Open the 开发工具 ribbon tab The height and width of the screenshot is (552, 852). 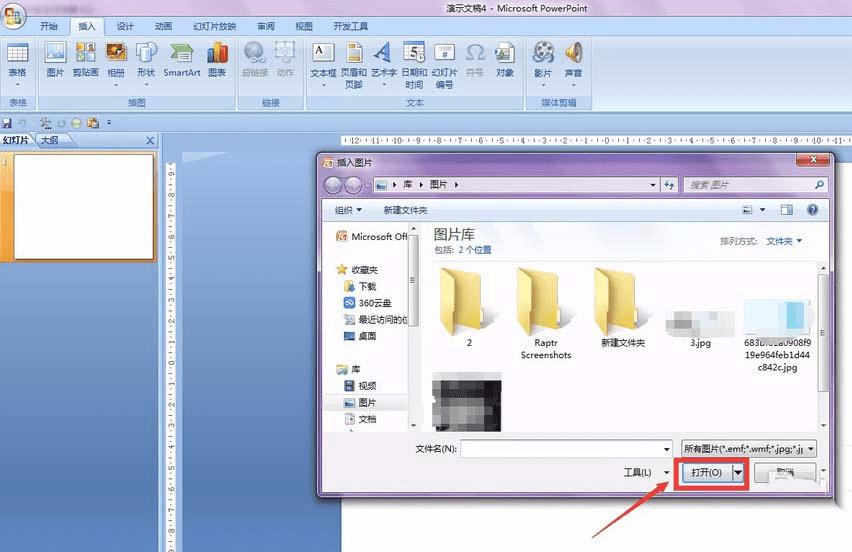pos(350,26)
